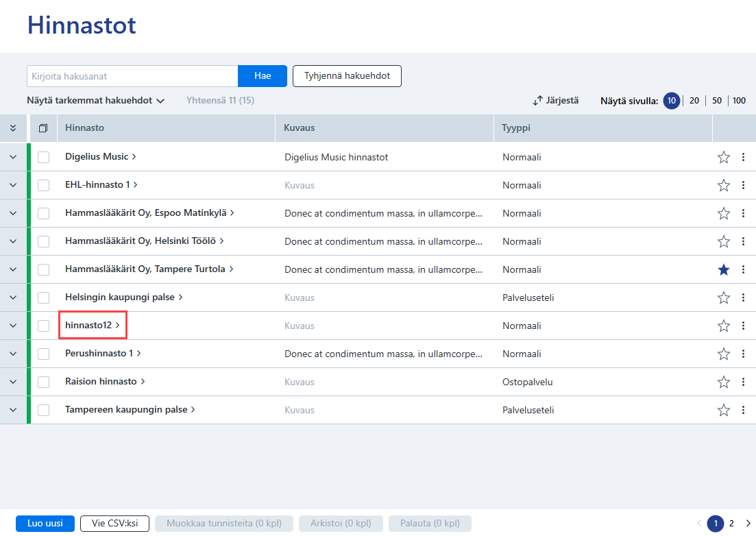Unstar the Hammaslääkärit Oy, Tampere Turtola favorite

point(723,269)
